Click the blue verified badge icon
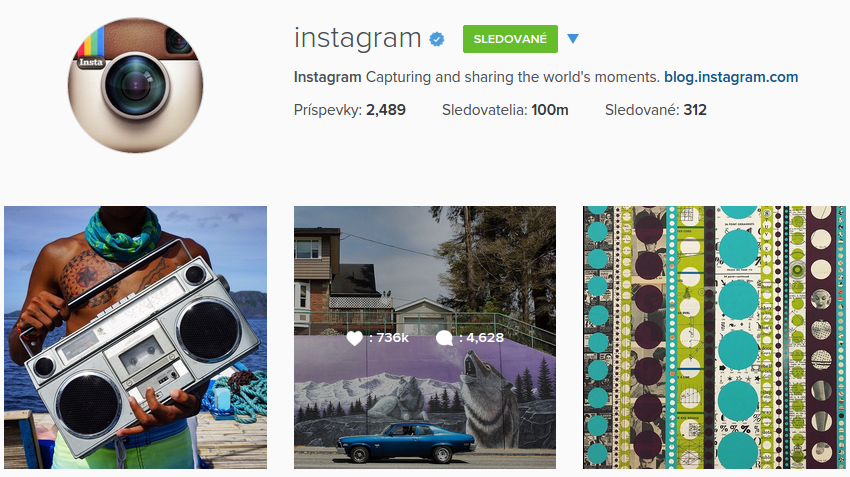This screenshot has width=850, height=477. click(x=437, y=39)
